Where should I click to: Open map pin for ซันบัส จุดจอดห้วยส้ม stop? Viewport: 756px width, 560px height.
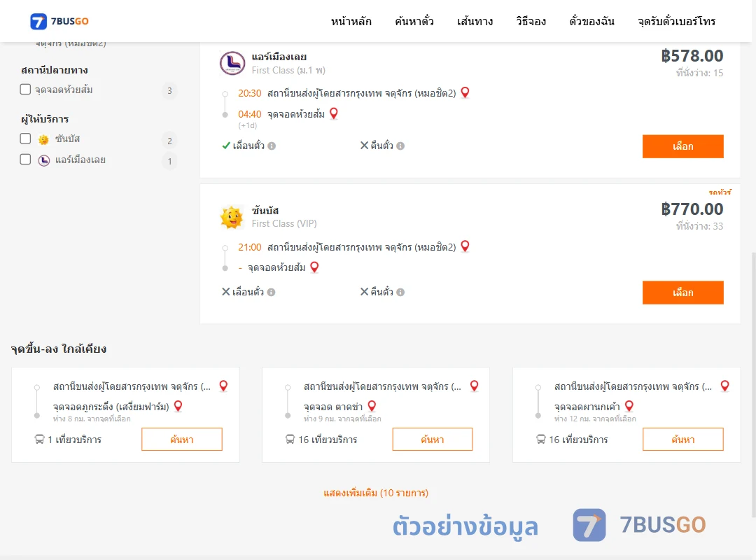pos(314,267)
